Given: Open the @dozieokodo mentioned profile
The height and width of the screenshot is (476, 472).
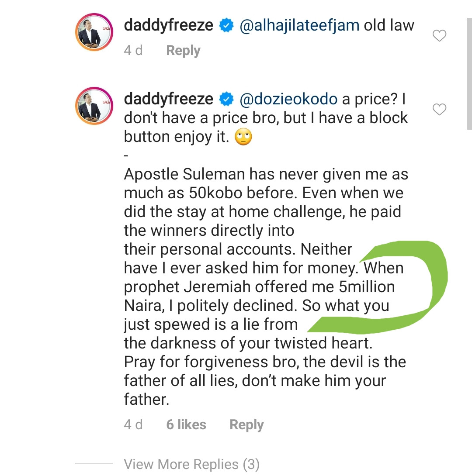Looking at the screenshot, I should [289, 100].
